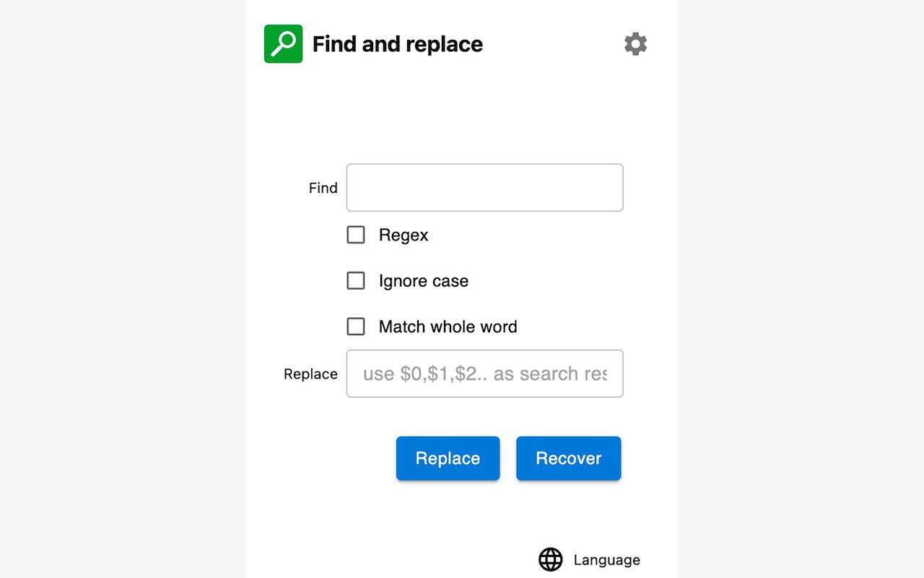Enable the Regex checkbox

click(356, 235)
